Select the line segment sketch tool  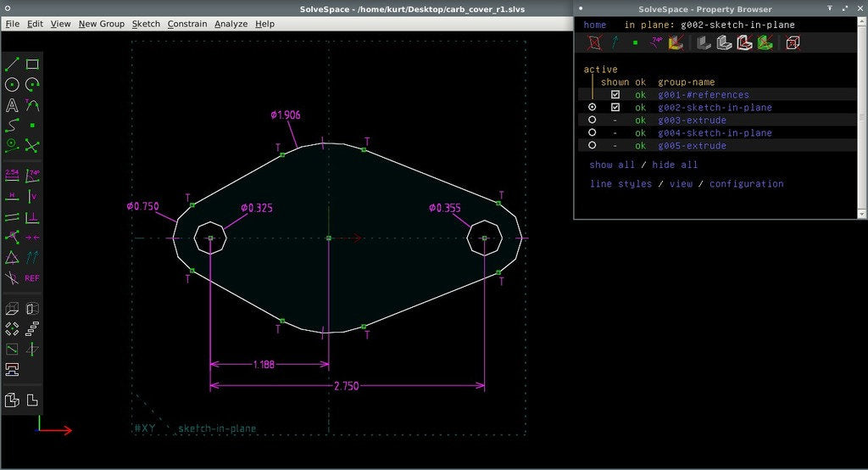point(12,64)
